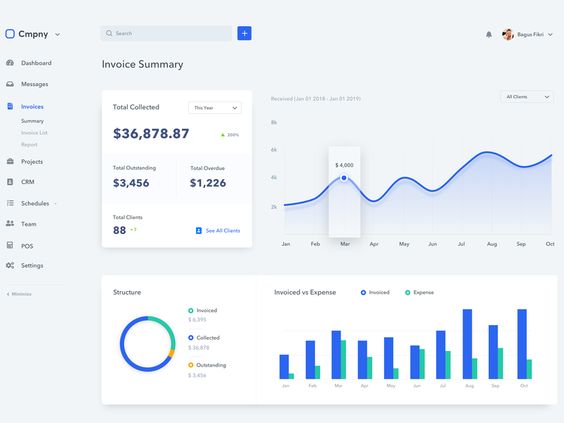This screenshot has width=564, height=423.
Task: Click the green Mar expense bar
Action: tap(344, 359)
